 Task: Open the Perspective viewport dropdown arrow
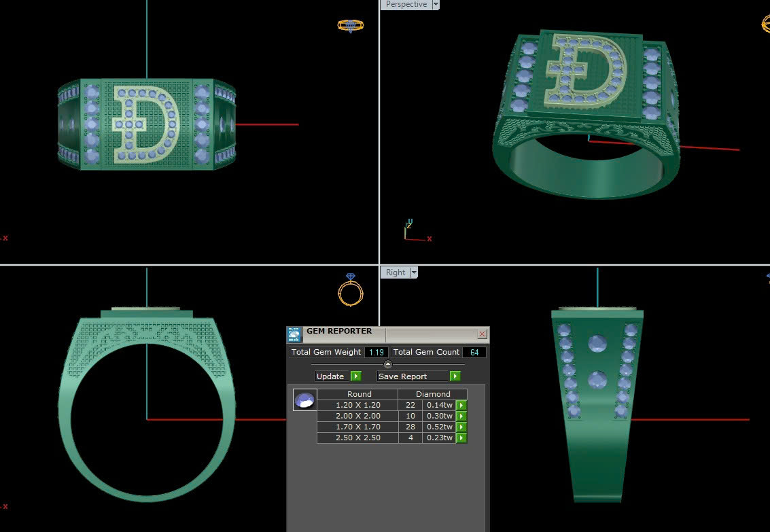click(436, 5)
